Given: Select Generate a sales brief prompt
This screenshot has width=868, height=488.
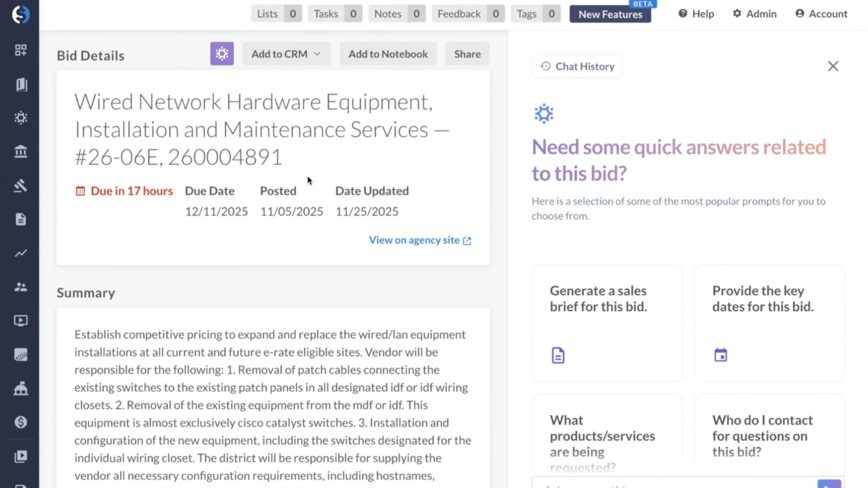Looking at the screenshot, I should point(607,322).
